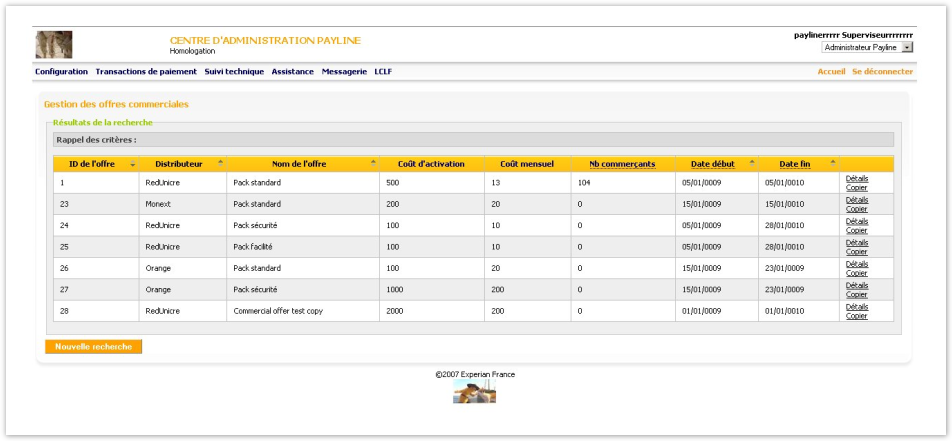Go to the Accueil home link
This screenshot has height=441, width=952.
pos(831,72)
